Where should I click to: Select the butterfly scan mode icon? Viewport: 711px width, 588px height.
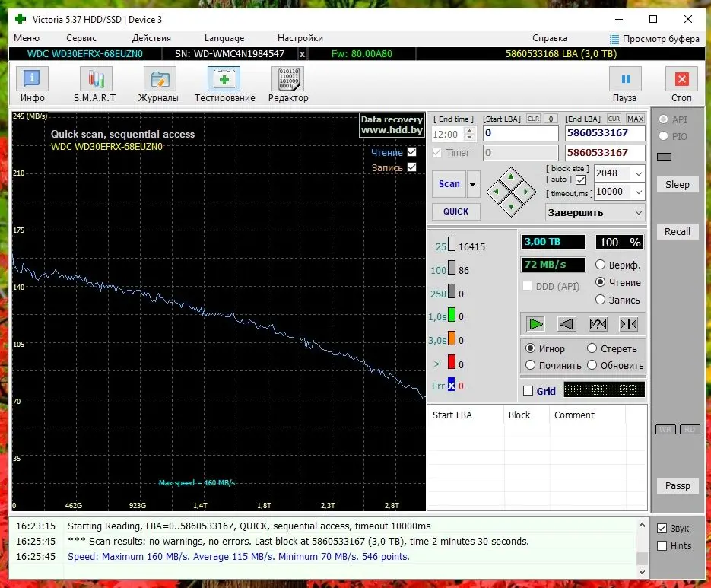pyautogui.click(x=629, y=324)
